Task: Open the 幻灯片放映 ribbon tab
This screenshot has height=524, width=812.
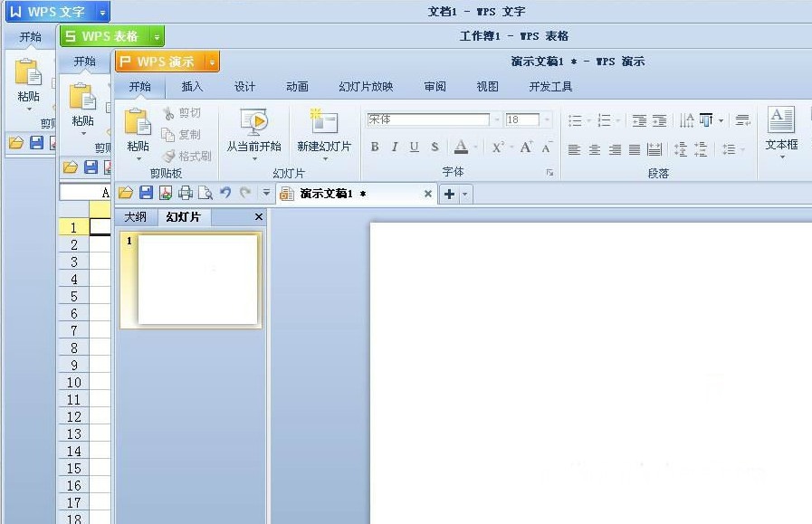Action: [x=366, y=87]
